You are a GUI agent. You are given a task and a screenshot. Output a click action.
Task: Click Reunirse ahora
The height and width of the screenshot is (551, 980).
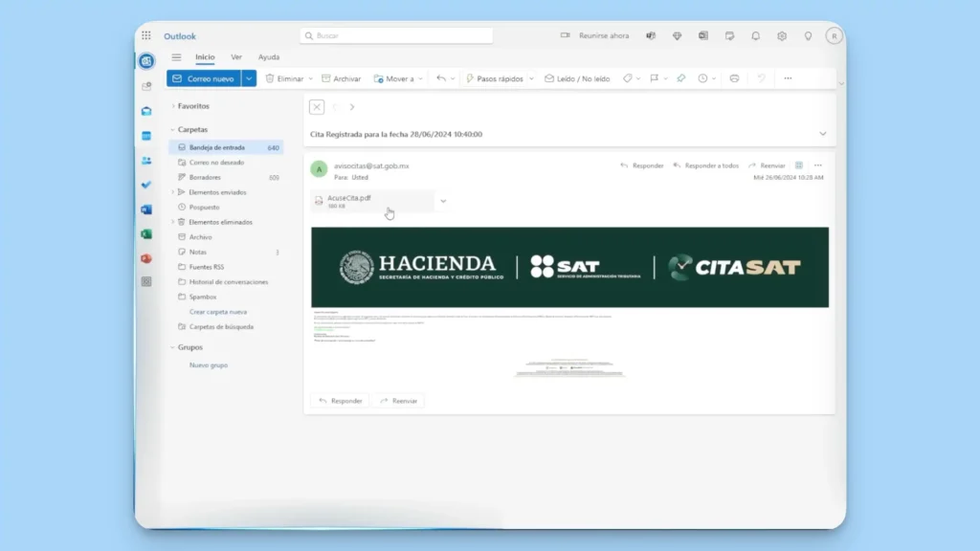(595, 35)
